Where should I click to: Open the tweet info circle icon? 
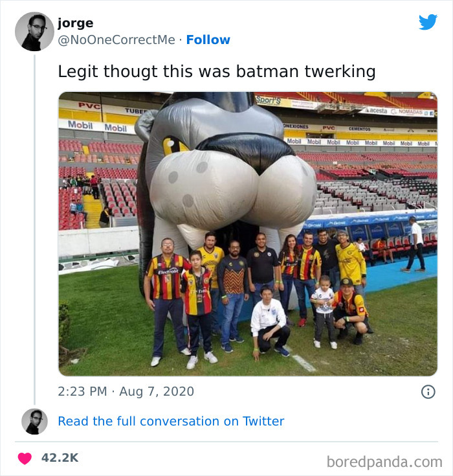click(x=428, y=392)
